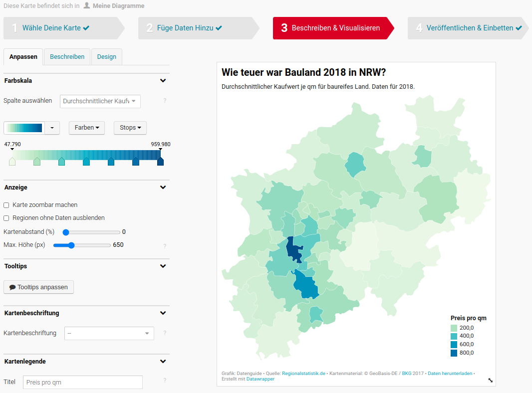Click help icon next to Kartenbeschriftung dropdown
The image size is (532, 393).
(x=165, y=333)
